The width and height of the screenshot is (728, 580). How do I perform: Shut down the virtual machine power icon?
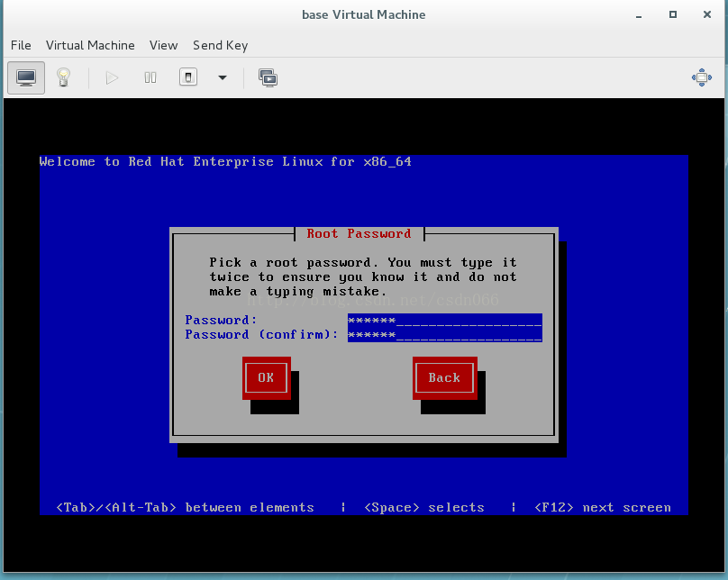(188, 77)
